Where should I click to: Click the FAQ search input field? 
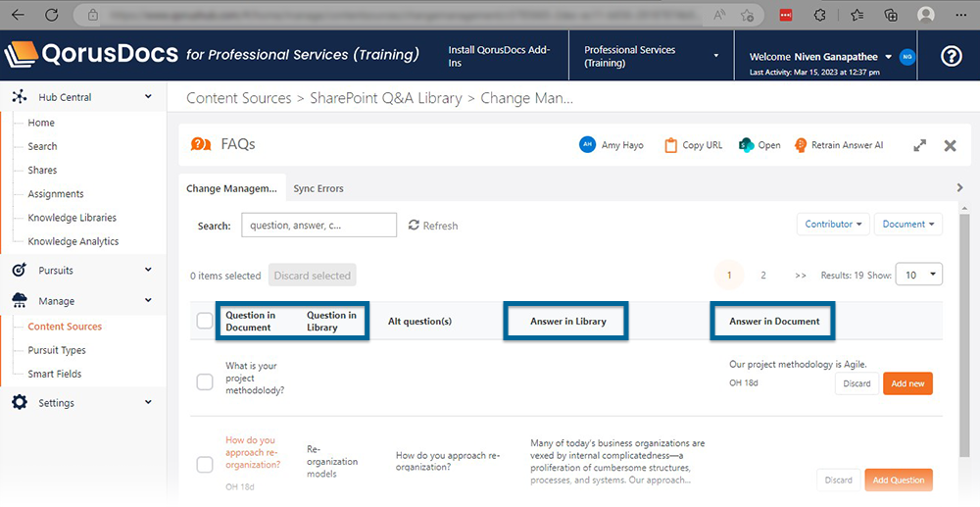(x=318, y=225)
